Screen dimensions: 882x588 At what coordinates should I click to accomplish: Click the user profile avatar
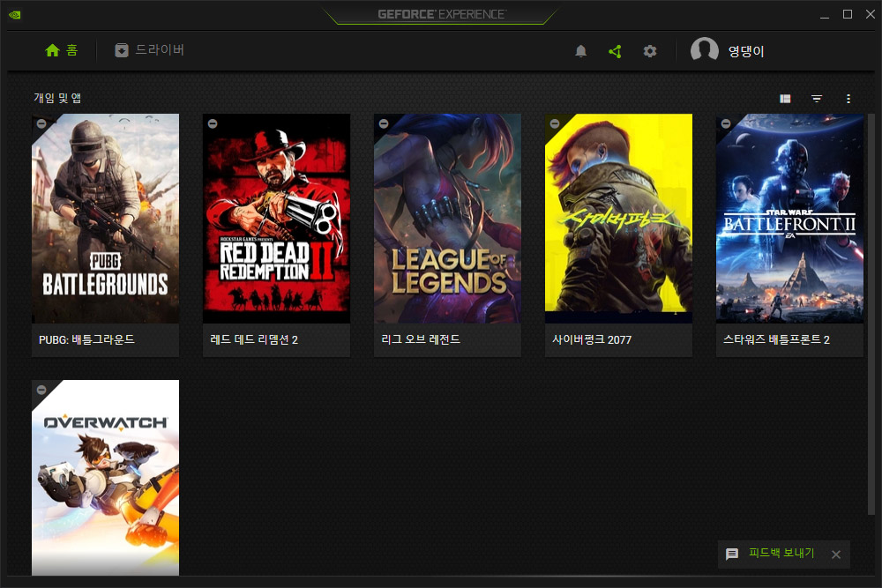pos(704,50)
